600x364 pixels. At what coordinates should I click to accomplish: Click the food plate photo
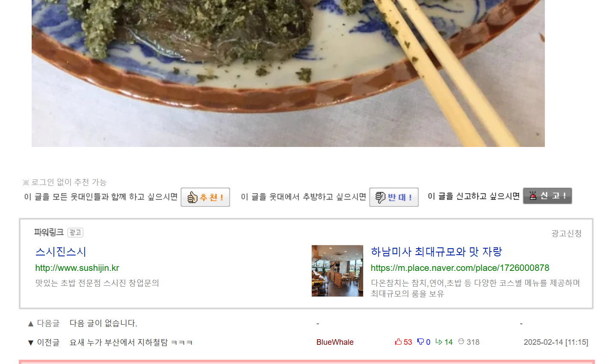[x=288, y=73]
